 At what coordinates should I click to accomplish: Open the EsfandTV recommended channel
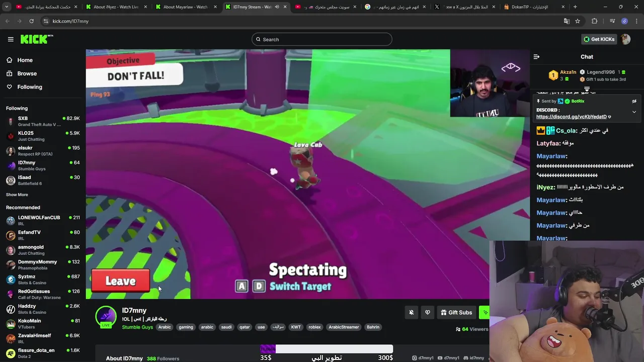[43, 235]
